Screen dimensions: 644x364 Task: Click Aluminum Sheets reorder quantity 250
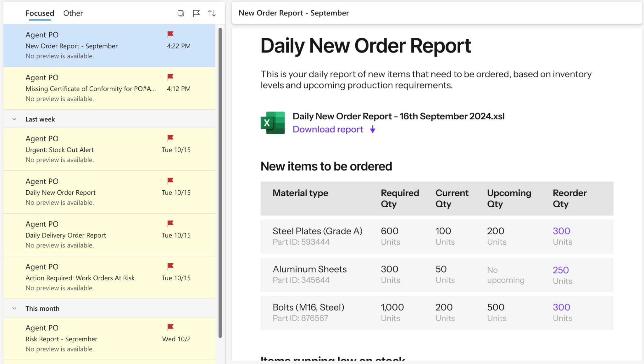click(561, 270)
